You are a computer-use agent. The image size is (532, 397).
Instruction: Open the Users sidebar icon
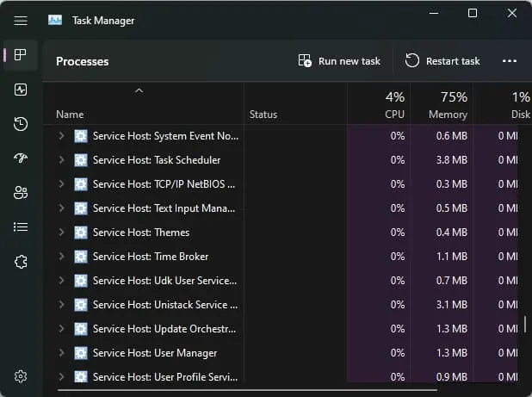tap(21, 192)
